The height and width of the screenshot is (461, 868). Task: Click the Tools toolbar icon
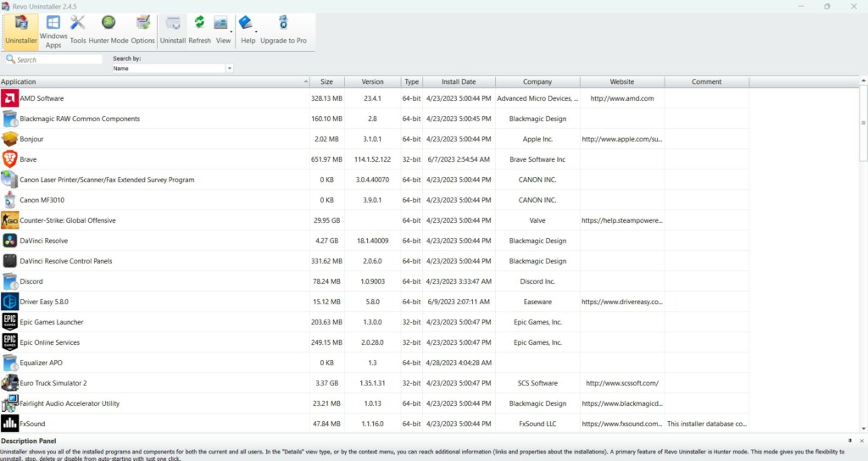(78, 30)
